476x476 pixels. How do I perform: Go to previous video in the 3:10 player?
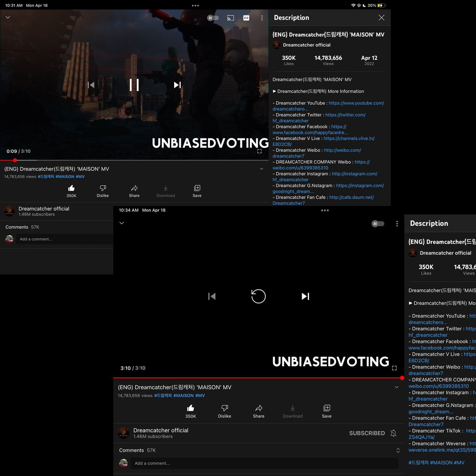[x=212, y=296]
